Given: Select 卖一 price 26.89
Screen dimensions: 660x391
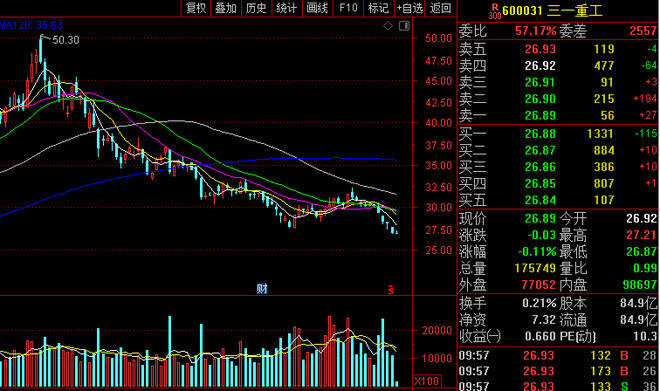Looking at the screenshot, I should (540, 115).
